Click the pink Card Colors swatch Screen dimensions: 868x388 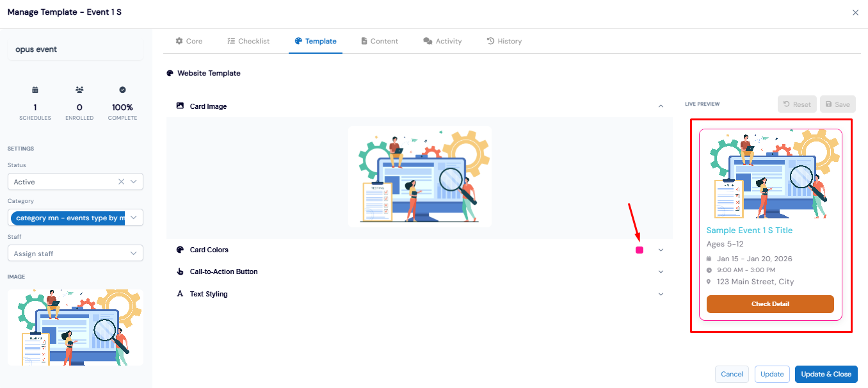(x=639, y=250)
